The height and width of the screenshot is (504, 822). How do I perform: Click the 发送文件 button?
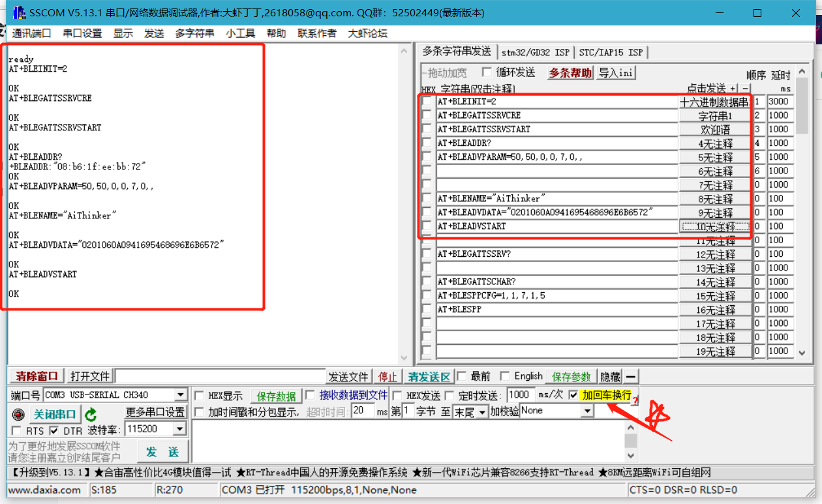pyautogui.click(x=348, y=377)
